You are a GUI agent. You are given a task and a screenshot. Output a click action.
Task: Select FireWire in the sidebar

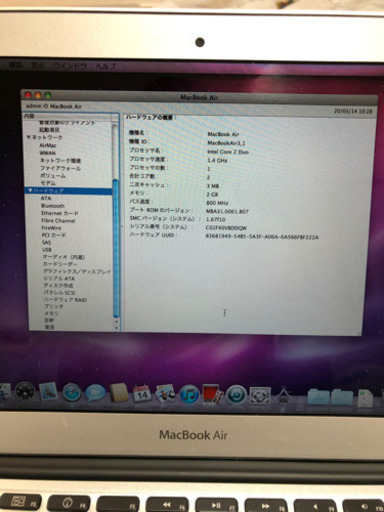(51, 228)
